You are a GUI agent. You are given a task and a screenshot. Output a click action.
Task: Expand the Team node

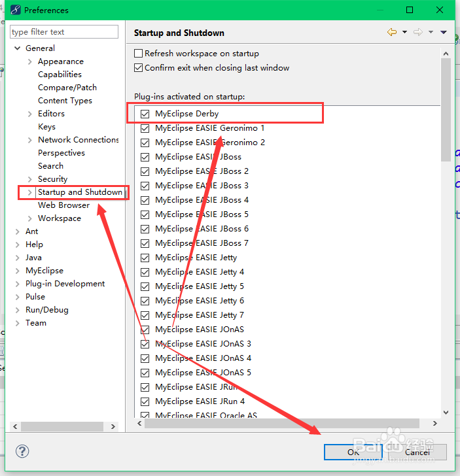pos(17,323)
